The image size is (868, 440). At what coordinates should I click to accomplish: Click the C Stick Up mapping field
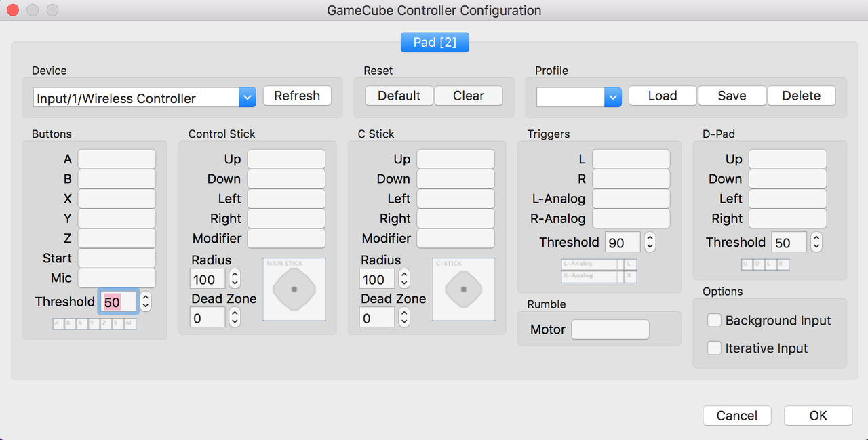[x=456, y=159]
